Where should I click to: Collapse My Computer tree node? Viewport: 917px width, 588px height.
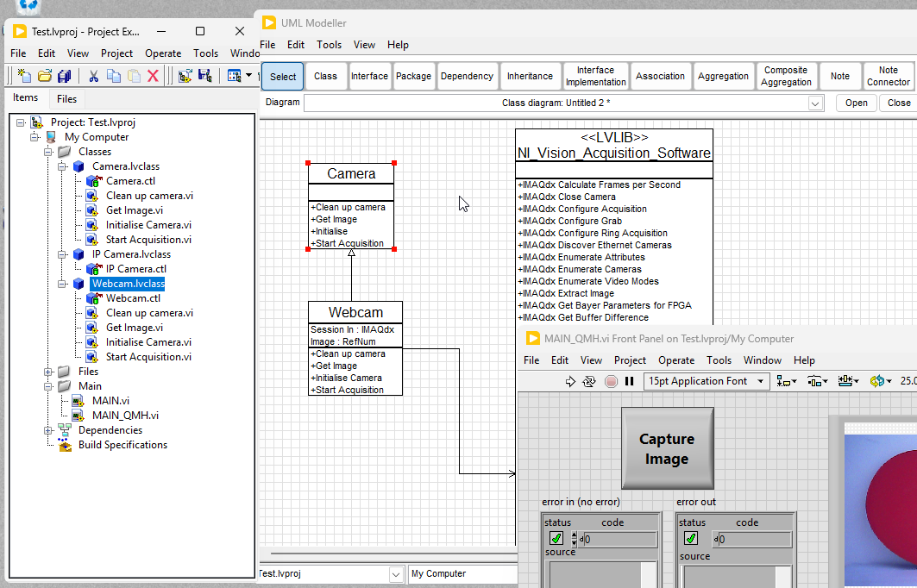tap(35, 137)
